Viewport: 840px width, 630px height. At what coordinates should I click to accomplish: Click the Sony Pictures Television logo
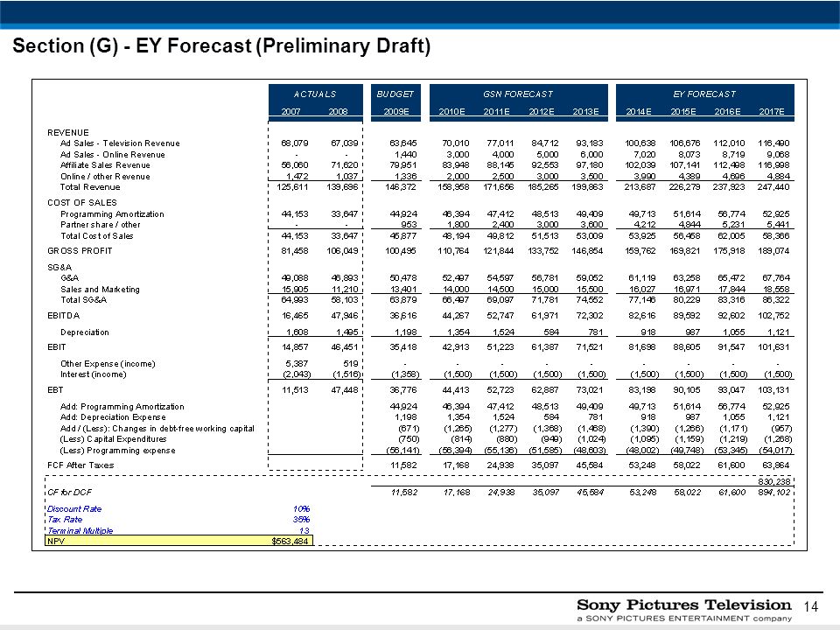click(684, 610)
